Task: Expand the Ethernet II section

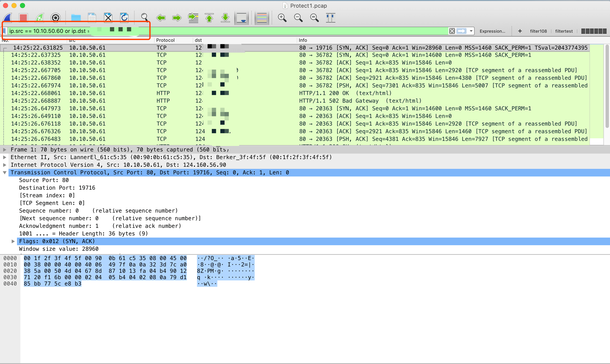Action: tap(4, 157)
